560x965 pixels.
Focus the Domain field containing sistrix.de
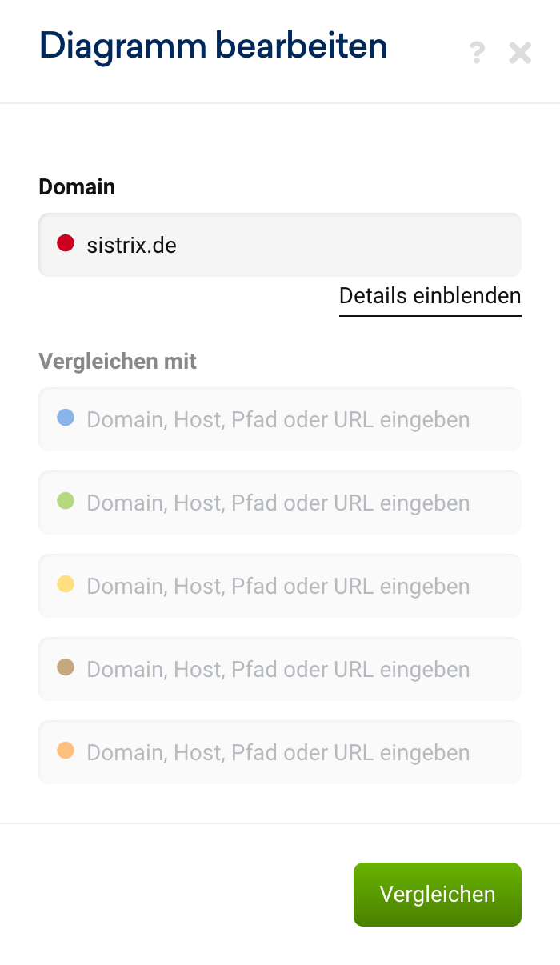tap(304, 245)
